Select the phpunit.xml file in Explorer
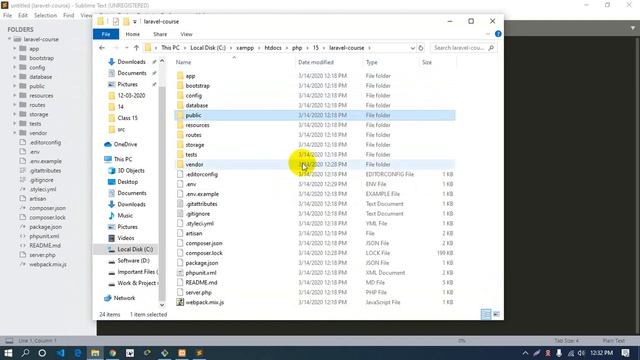The height and width of the screenshot is (360, 640). 201,273
